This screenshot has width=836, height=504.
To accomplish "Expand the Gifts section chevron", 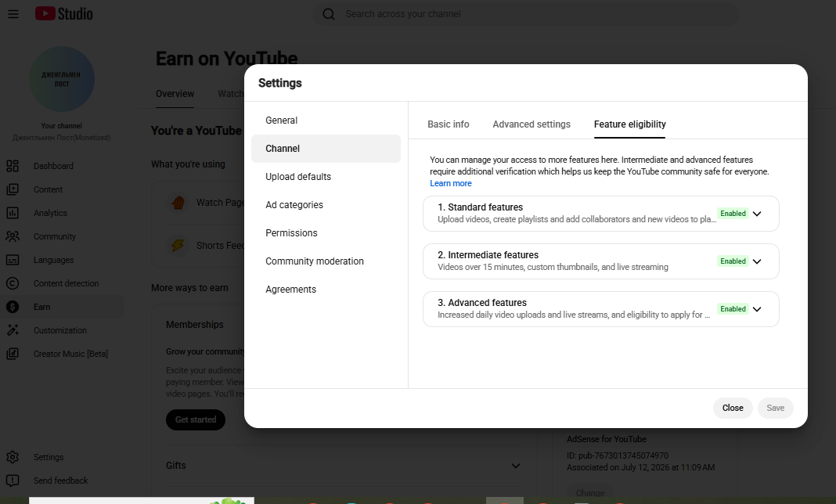I will pos(516,466).
